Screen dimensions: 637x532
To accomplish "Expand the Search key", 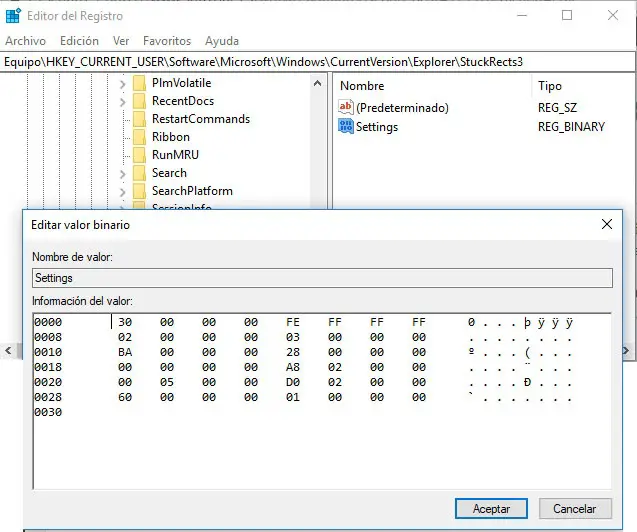I will (122, 174).
